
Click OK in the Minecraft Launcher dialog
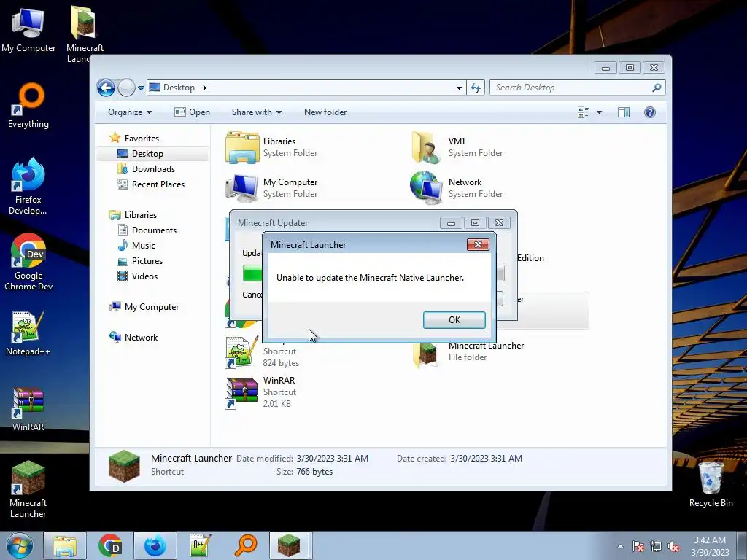click(454, 320)
